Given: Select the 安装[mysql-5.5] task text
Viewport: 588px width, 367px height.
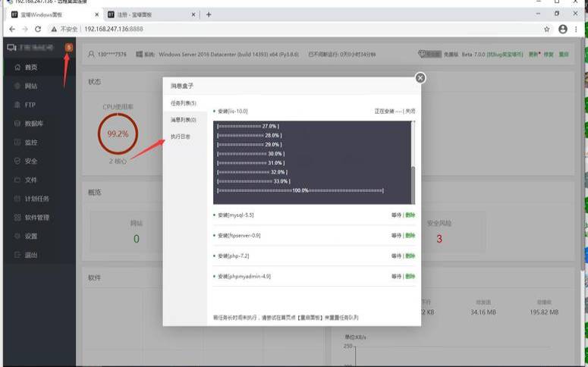Looking at the screenshot, I should click(x=236, y=215).
